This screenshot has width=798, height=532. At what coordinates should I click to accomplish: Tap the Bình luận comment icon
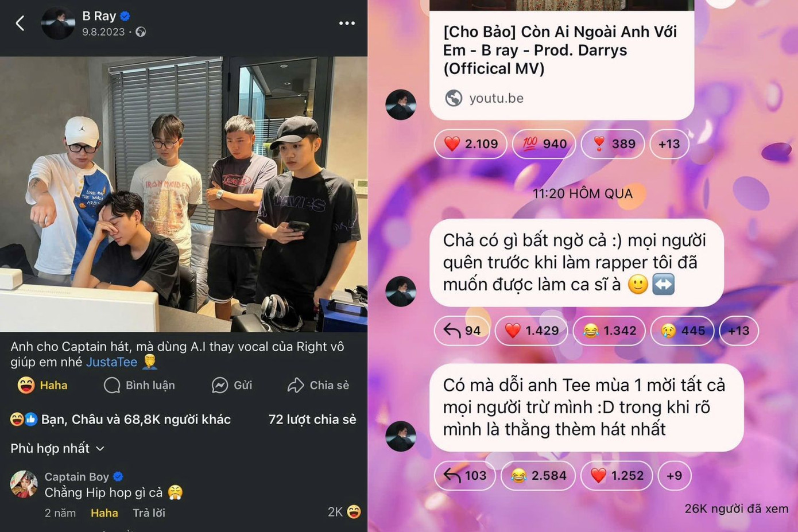pos(112,385)
